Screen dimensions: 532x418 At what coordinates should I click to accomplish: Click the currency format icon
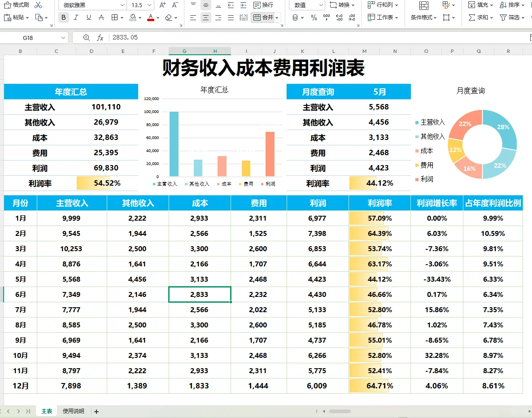pyautogui.click(x=295, y=17)
